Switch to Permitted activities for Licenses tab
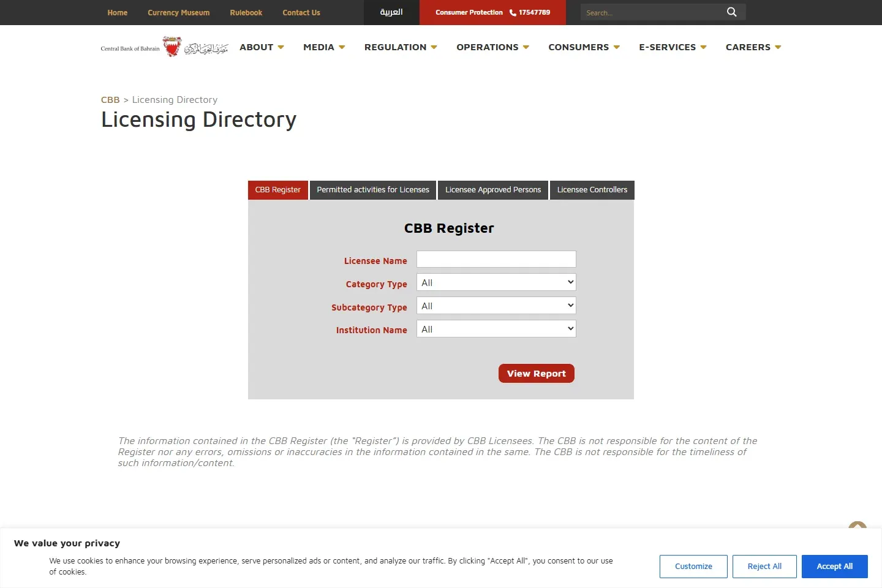The height and width of the screenshot is (588, 882). click(x=373, y=190)
